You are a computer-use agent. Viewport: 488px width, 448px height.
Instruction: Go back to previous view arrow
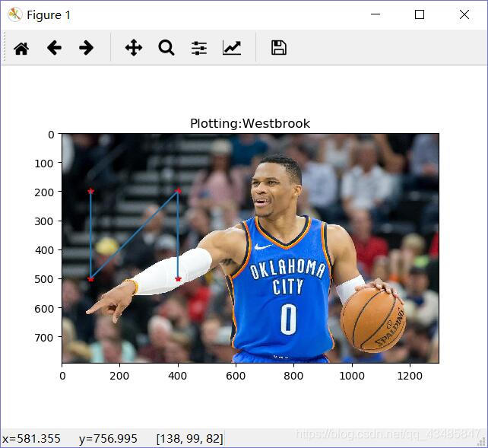click(54, 48)
